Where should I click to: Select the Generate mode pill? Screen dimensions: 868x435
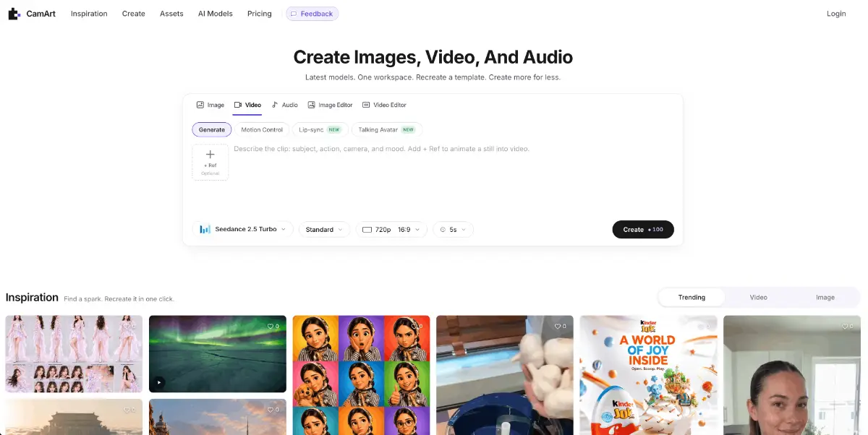(212, 129)
